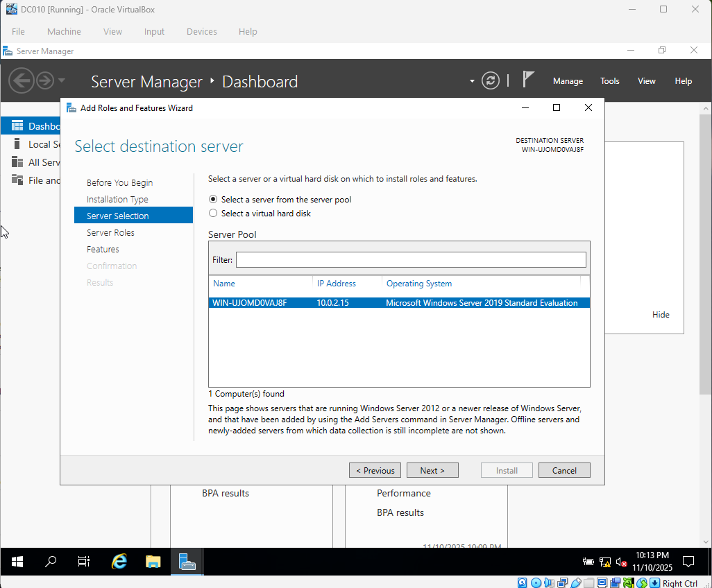Viewport: 712px width, 588px height.
Task: Open Dashboard from the Server Manager sidebar
Action: point(38,126)
